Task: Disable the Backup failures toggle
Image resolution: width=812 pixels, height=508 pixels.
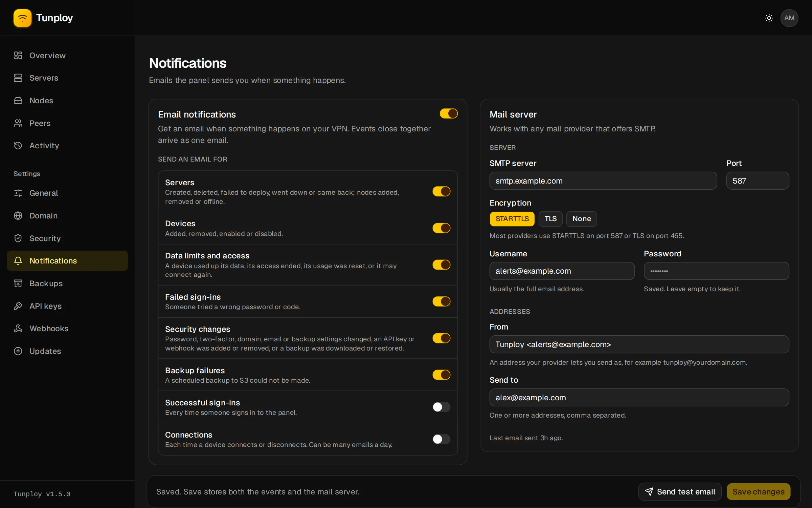Action: pyautogui.click(x=442, y=375)
